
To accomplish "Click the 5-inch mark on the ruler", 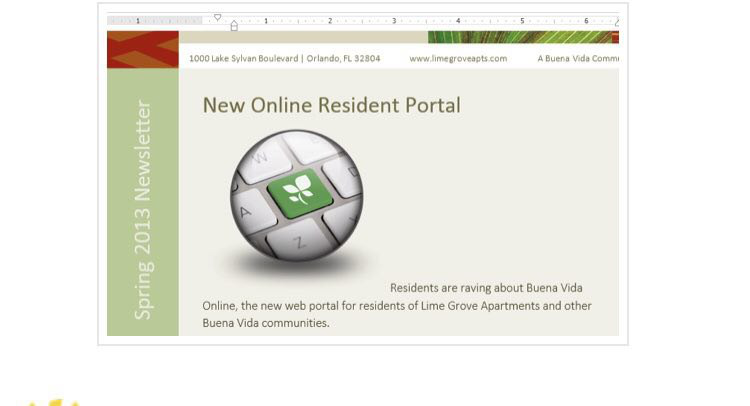I will click(x=522, y=20).
